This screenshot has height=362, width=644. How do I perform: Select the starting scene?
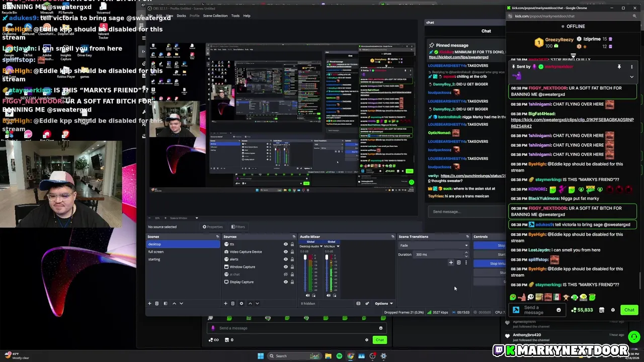(x=183, y=259)
